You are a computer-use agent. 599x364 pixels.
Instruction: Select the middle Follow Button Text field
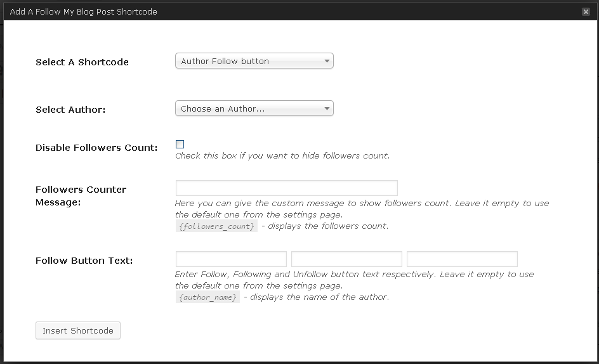coord(346,259)
